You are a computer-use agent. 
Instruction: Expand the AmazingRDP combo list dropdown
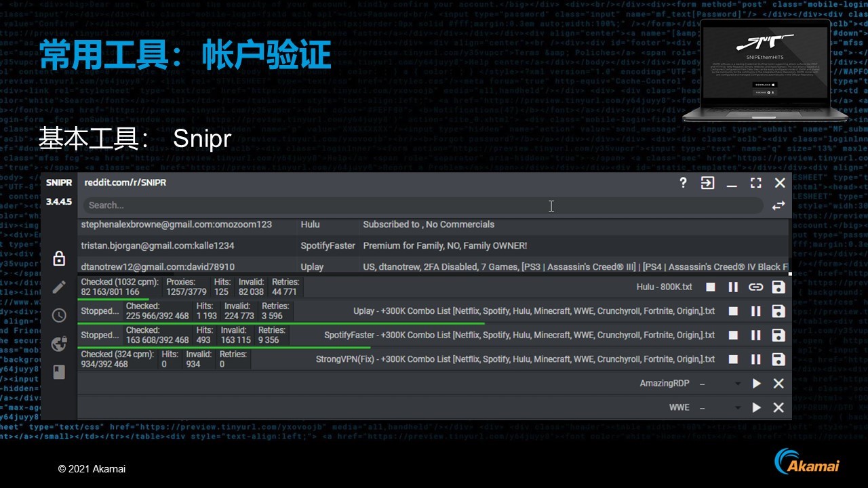click(738, 384)
